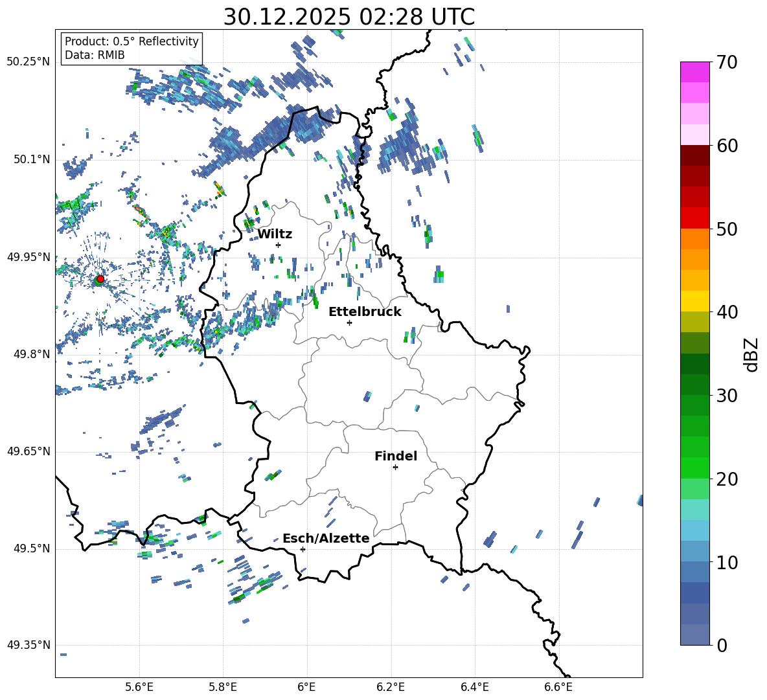Click the 6.6°E longitude label
This screenshot has height=700, width=767.
pyautogui.click(x=558, y=687)
